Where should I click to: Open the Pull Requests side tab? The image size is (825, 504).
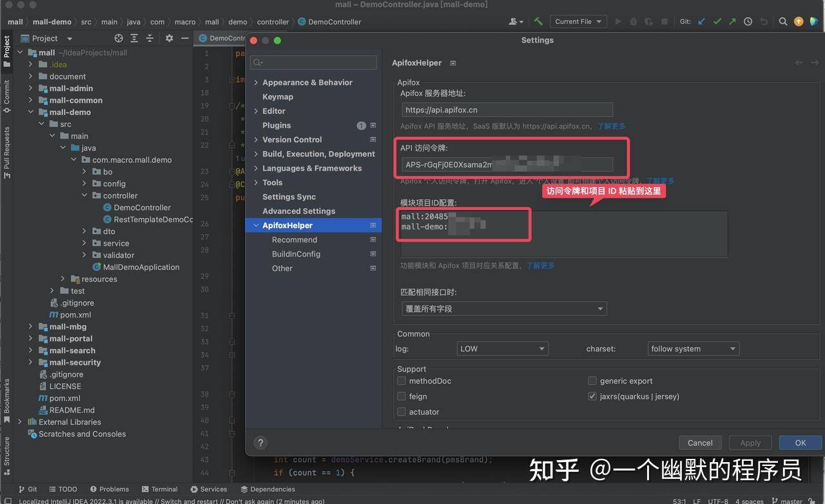6,153
